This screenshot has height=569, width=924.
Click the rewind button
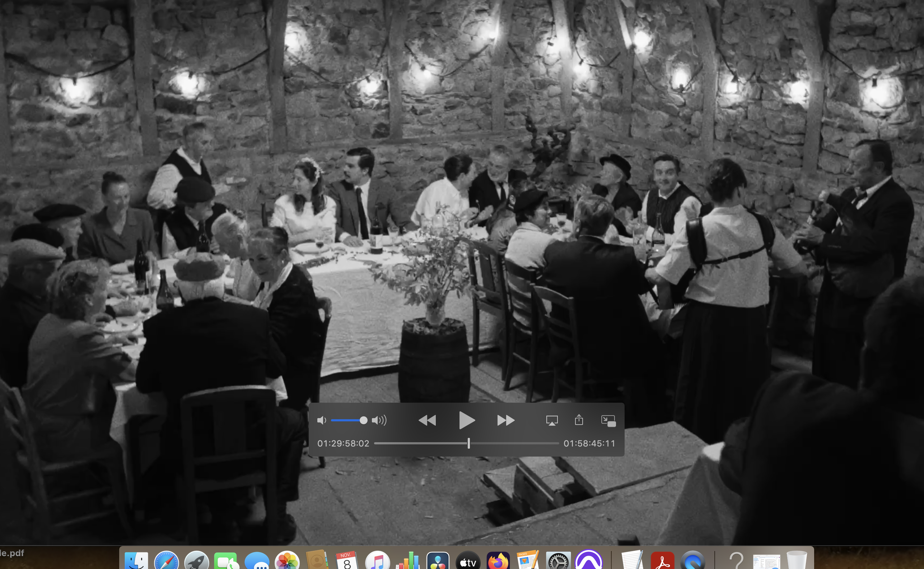427,420
